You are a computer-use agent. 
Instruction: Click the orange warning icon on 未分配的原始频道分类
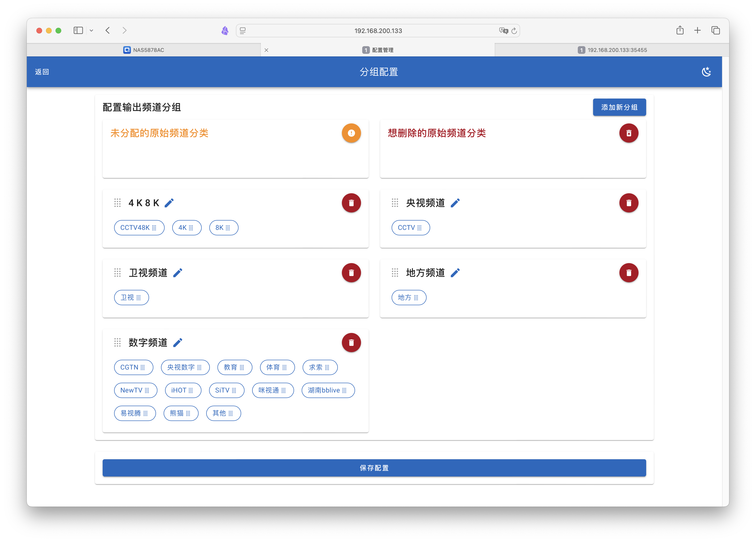point(351,133)
